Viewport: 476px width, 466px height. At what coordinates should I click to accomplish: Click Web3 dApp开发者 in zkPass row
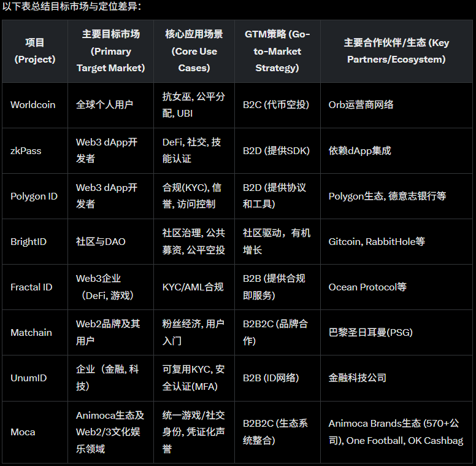pyautogui.click(x=110, y=150)
